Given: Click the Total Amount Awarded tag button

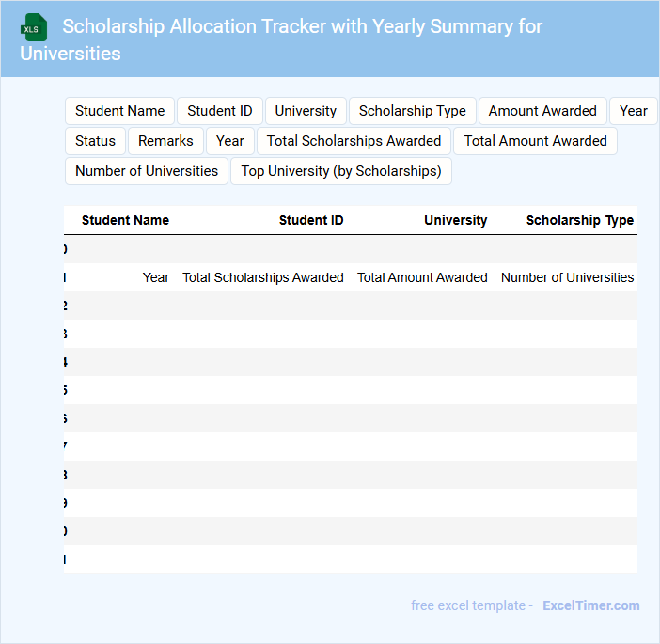Looking at the screenshot, I should [x=535, y=141].
